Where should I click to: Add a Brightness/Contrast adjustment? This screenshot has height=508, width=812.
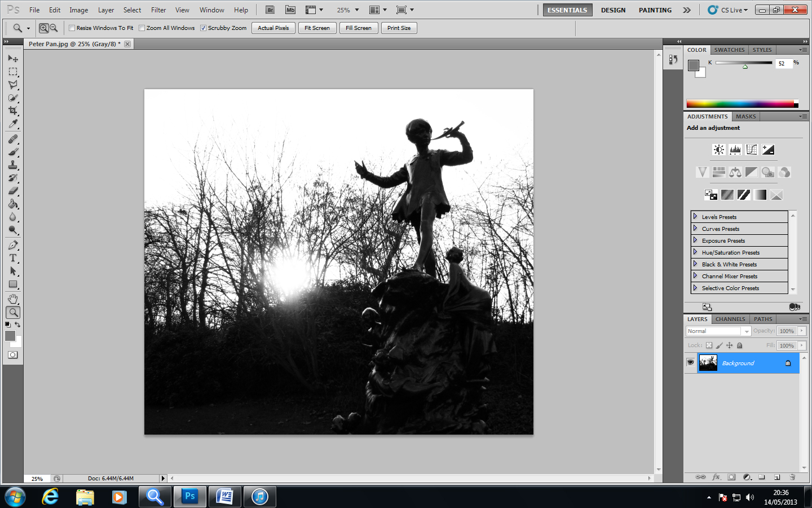coord(718,150)
